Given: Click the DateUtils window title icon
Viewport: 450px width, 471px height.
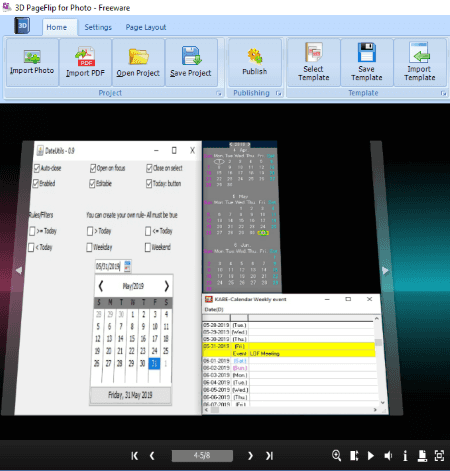Looking at the screenshot, I should click(40, 151).
